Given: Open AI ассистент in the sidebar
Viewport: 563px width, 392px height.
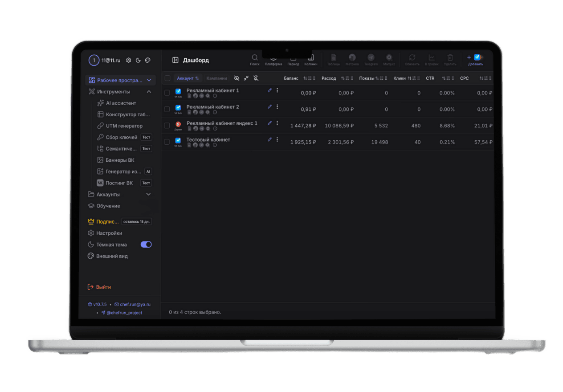Looking at the screenshot, I should coord(121,103).
